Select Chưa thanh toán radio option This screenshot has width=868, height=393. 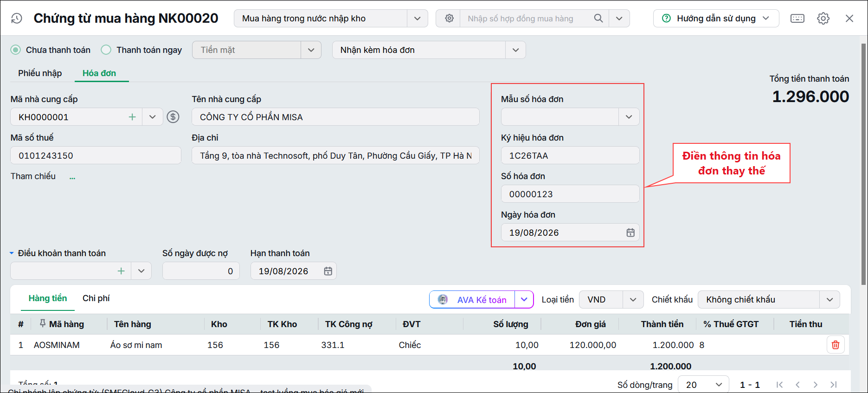16,50
